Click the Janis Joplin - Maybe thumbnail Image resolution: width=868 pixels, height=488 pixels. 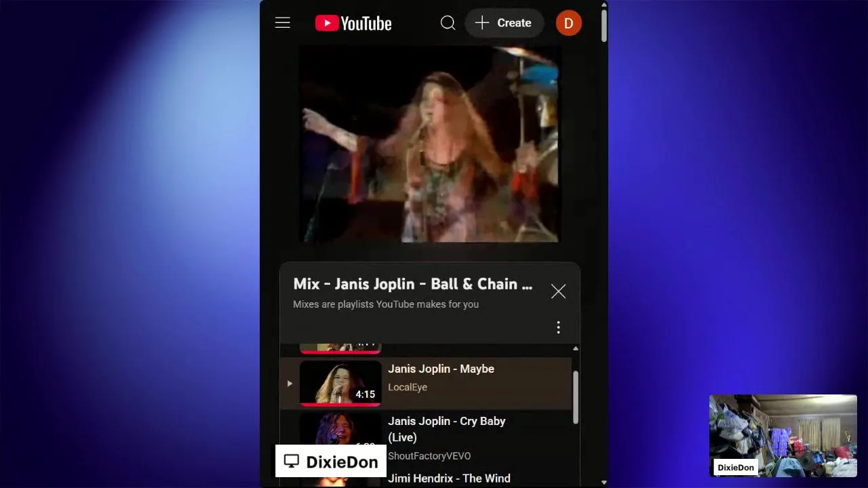[x=340, y=383]
